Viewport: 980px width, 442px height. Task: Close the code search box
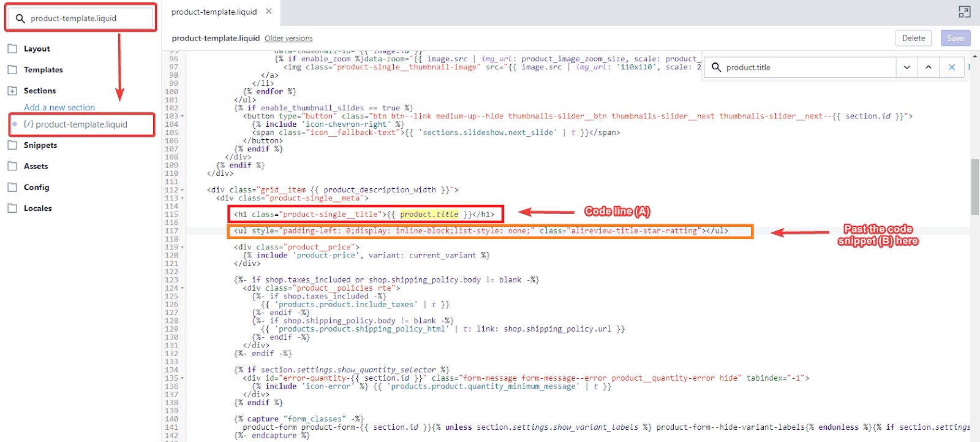pyautogui.click(x=952, y=67)
